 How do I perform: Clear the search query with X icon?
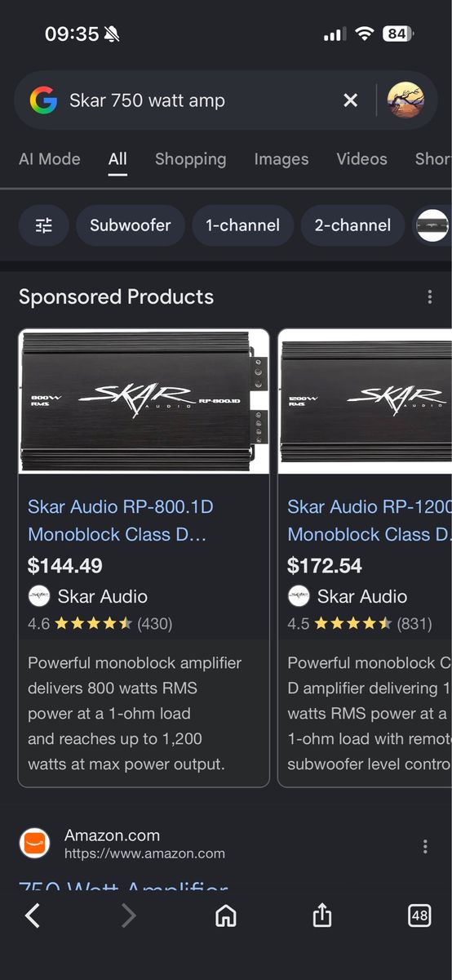click(351, 100)
